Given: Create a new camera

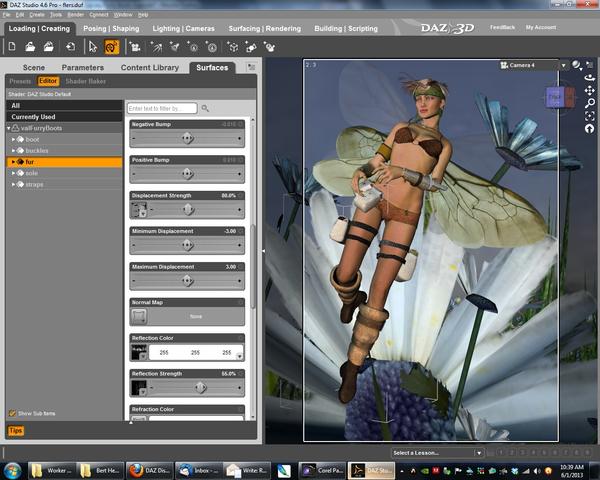Looking at the screenshot, I should [x=135, y=47].
